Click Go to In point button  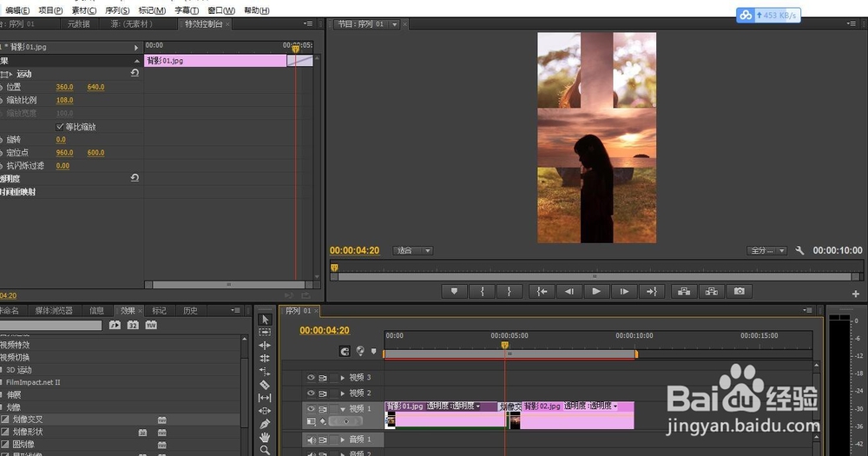coord(542,292)
